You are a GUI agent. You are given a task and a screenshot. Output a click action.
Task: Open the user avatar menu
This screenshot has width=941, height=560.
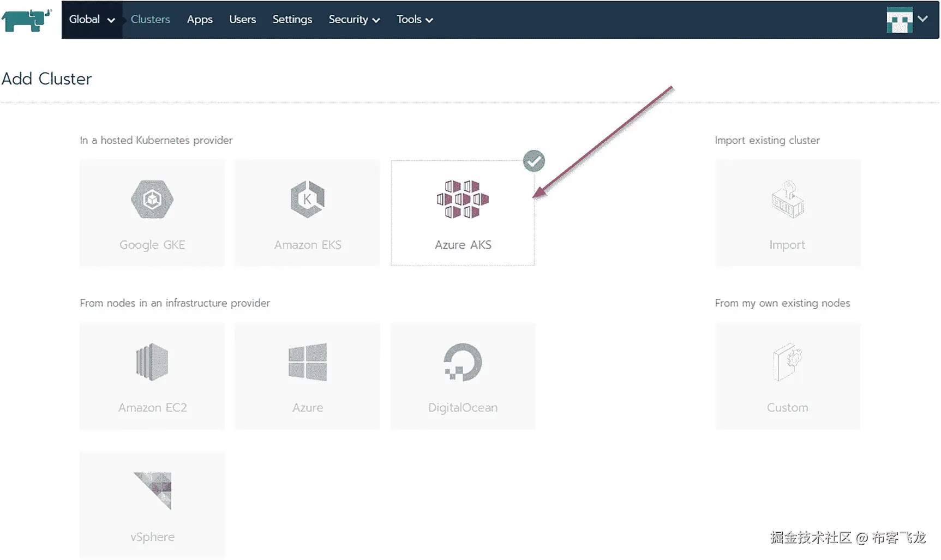[900, 20]
